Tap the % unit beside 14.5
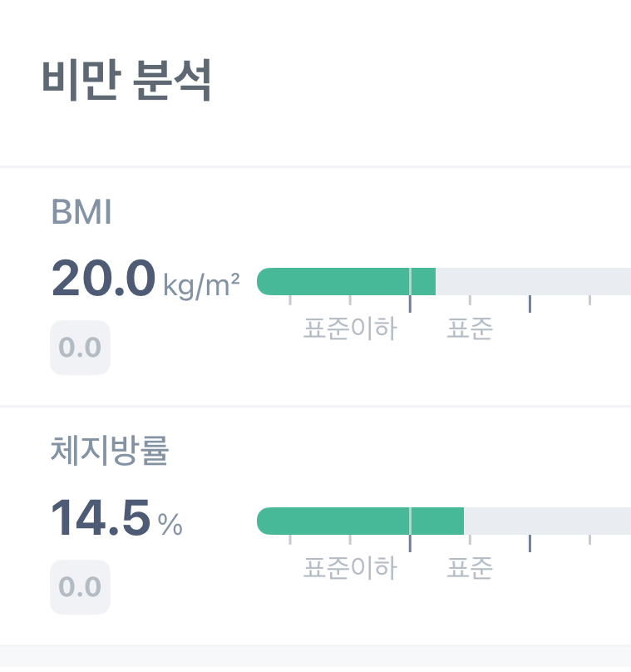 click(170, 524)
